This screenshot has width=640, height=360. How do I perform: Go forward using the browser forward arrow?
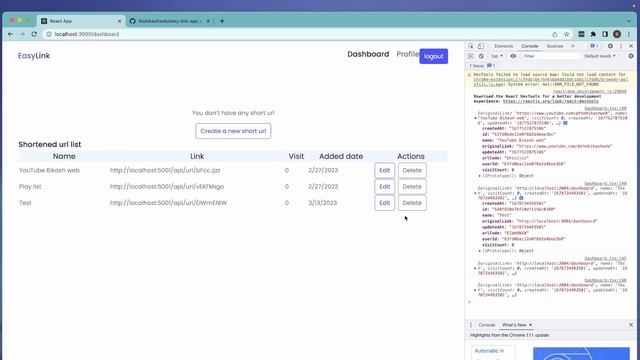(x=22, y=34)
